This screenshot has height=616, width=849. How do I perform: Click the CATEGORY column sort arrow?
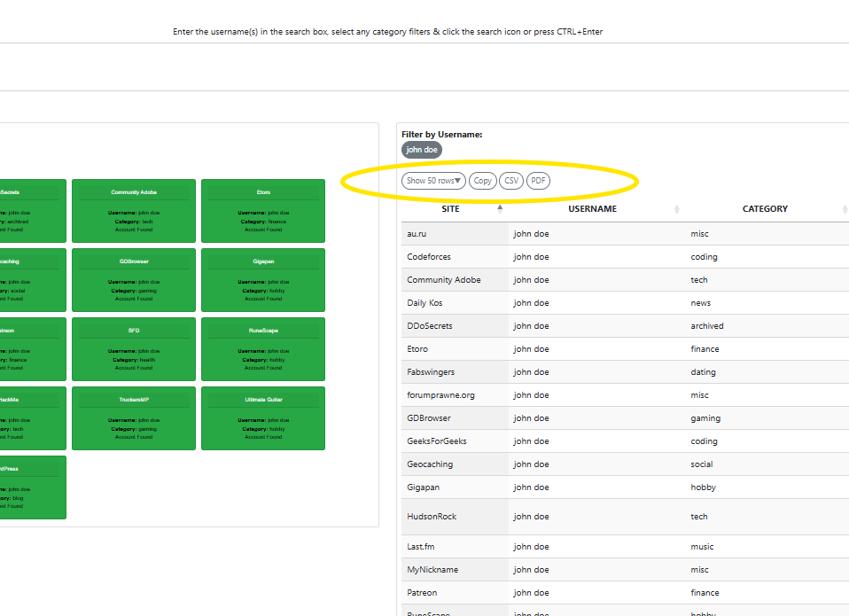coord(844,209)
